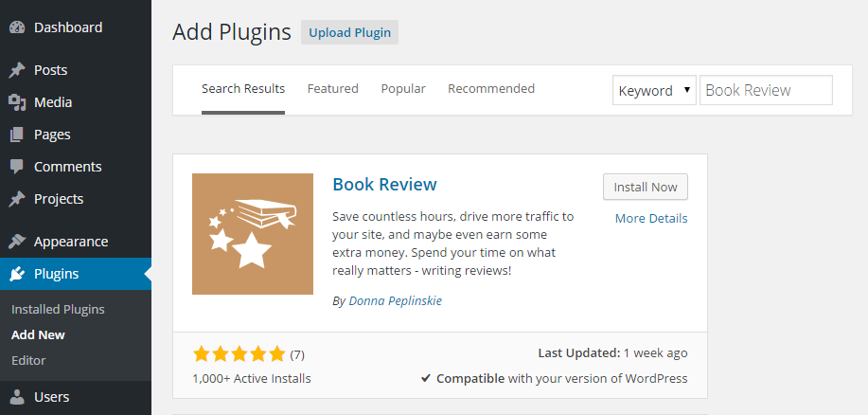The height and width of the screenshot is (415, 868).
Task: Click the Appearance paintbrush icon
Action: pos(17,242)
